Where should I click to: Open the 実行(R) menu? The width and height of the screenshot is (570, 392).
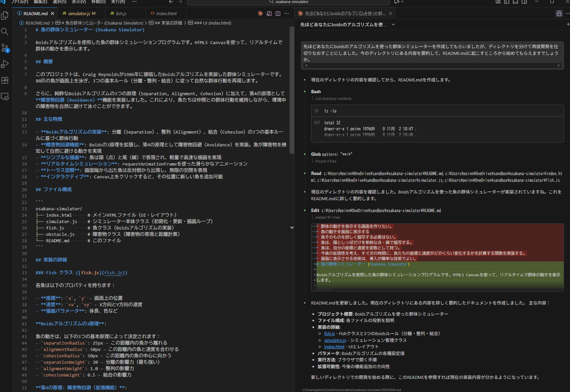[x=118, y=2]
